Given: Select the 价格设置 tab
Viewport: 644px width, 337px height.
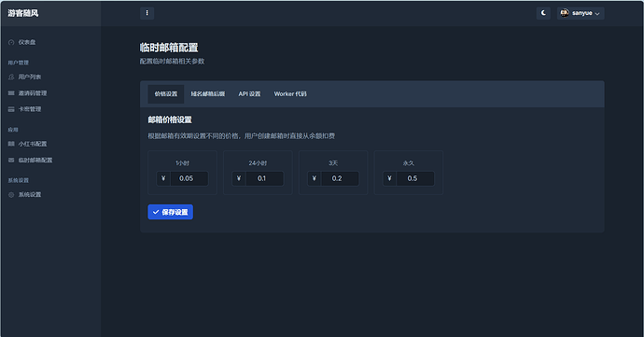Looking at the screenshot, I should pyautogui.click(x=166, y=94).
